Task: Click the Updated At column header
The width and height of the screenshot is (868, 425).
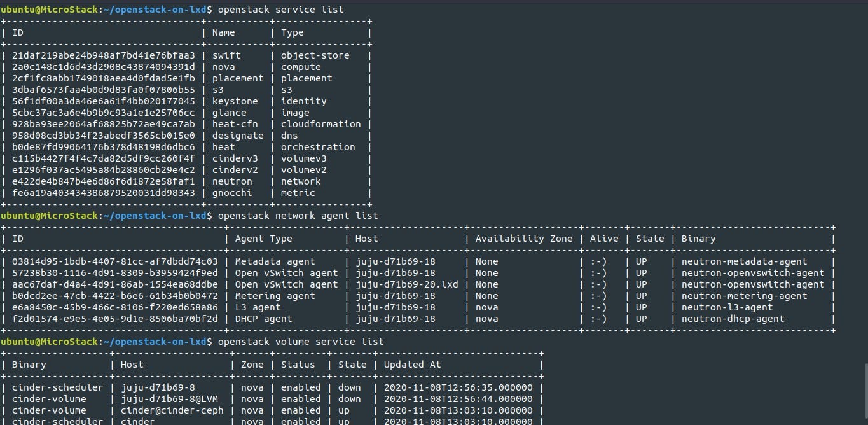Action: pos(413,365)
